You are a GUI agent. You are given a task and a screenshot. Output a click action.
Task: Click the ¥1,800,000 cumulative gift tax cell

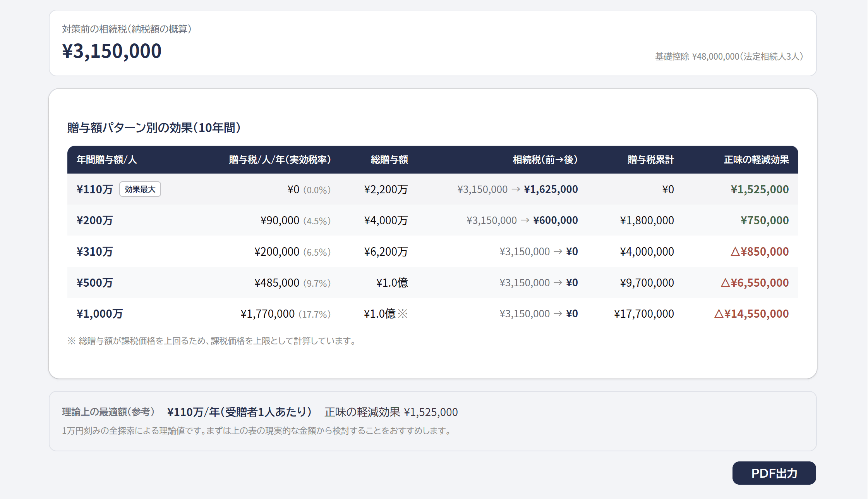click(647, 220)
